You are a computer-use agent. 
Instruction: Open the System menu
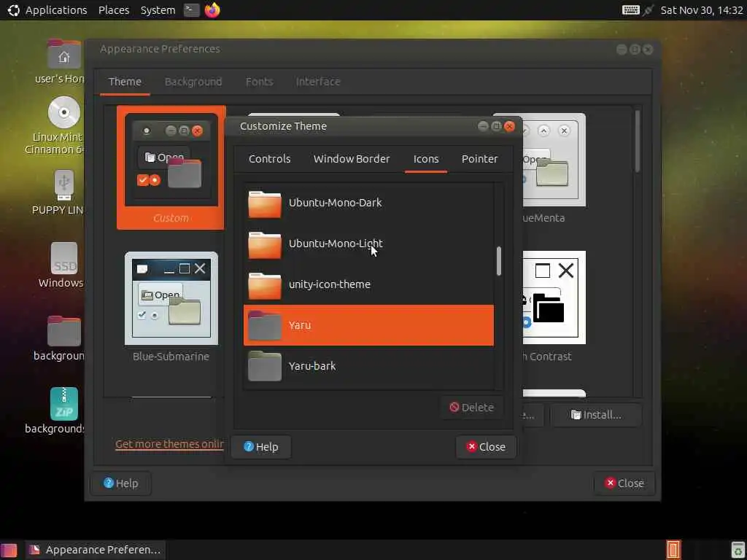[x=158, y=10]
